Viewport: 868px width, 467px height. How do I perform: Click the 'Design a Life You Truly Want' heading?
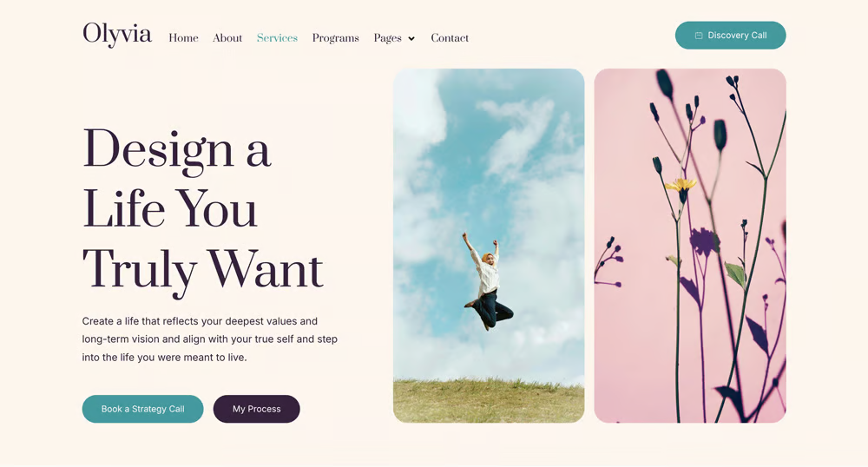(203, 210)
